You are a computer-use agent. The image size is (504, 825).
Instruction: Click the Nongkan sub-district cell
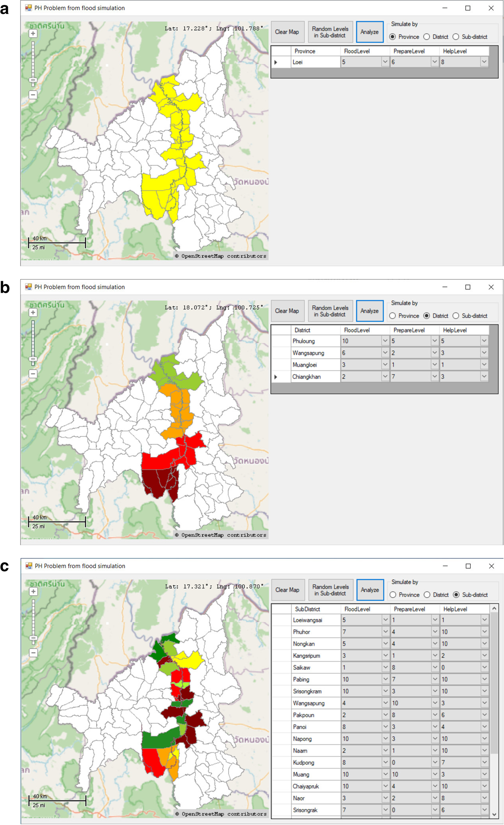316,643
